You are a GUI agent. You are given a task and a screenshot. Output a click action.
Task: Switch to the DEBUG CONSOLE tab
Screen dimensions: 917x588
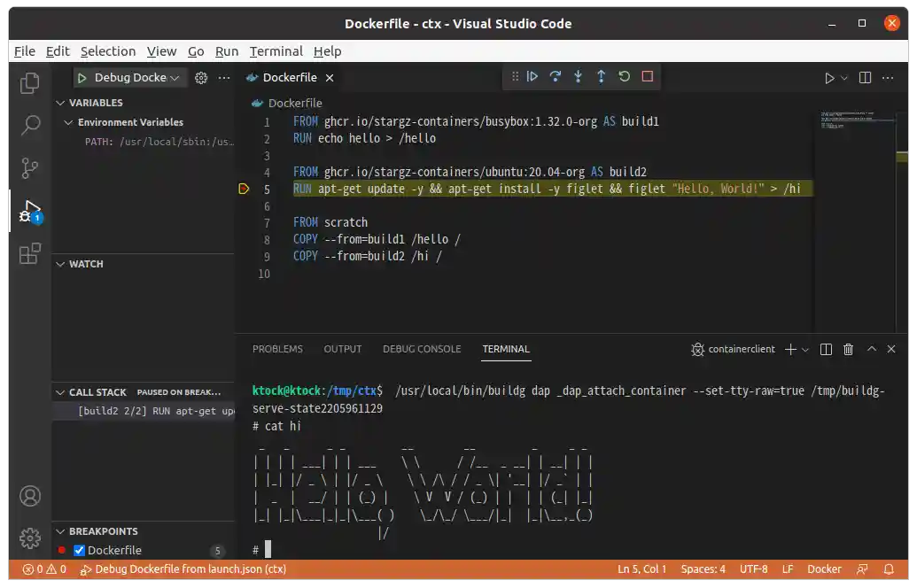point(422,349)
